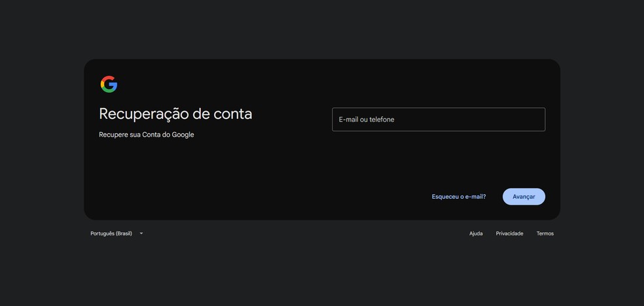The height and width of the screenshot is (306, 644).
Task: Expand the Português (Brasil) language dropdown
Action: point(117,233)
